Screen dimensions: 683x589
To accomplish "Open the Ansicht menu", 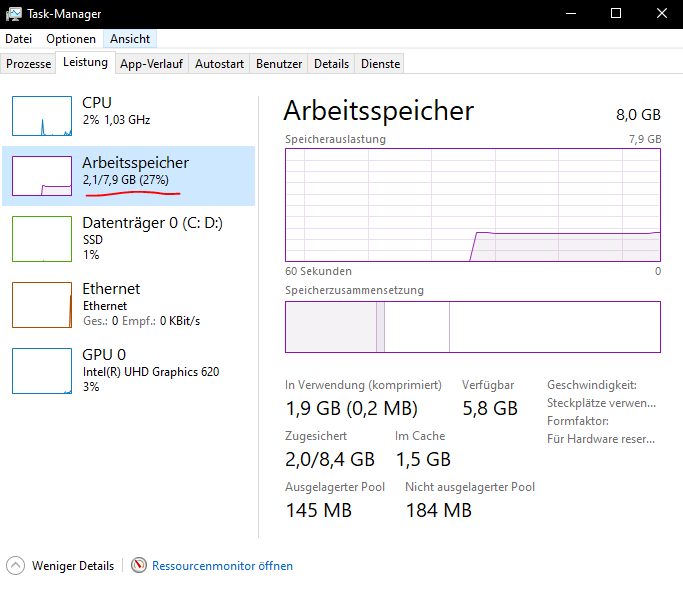I will [x=130, y=39].
